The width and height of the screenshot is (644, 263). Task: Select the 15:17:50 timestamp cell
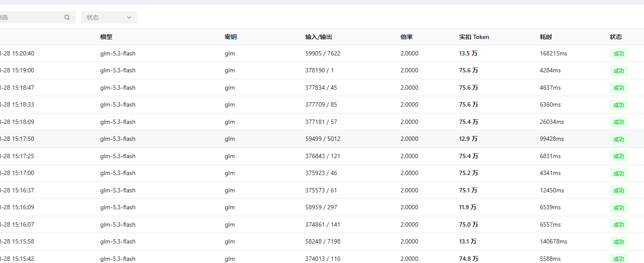pyautogui.click(x=17, y=139)
